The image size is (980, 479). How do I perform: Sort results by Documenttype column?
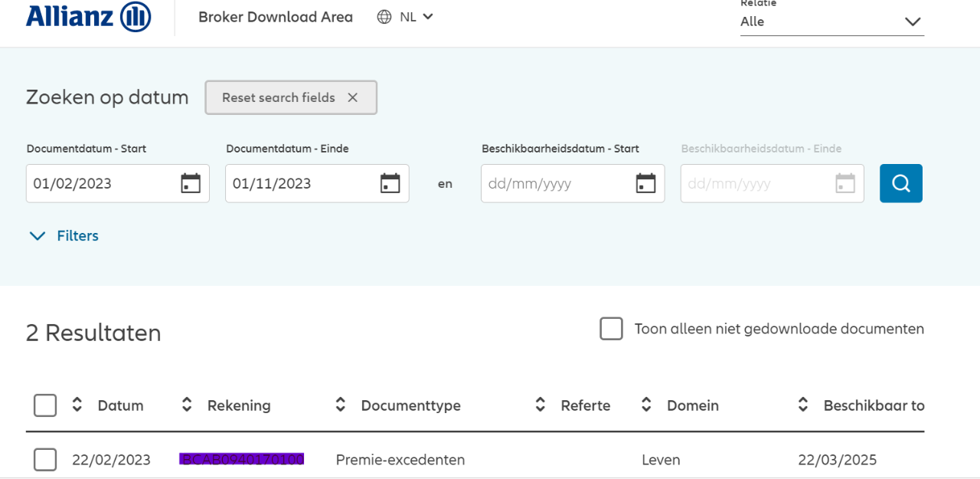[x=341, y=405]
